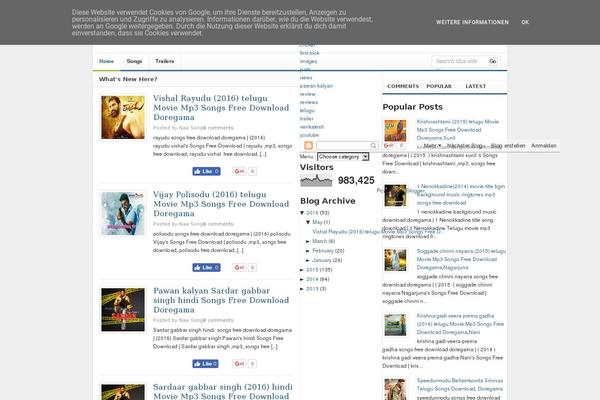The image size is (600, 400).
Task: Click the Blogger navbar search field
Action: point(343,145)
